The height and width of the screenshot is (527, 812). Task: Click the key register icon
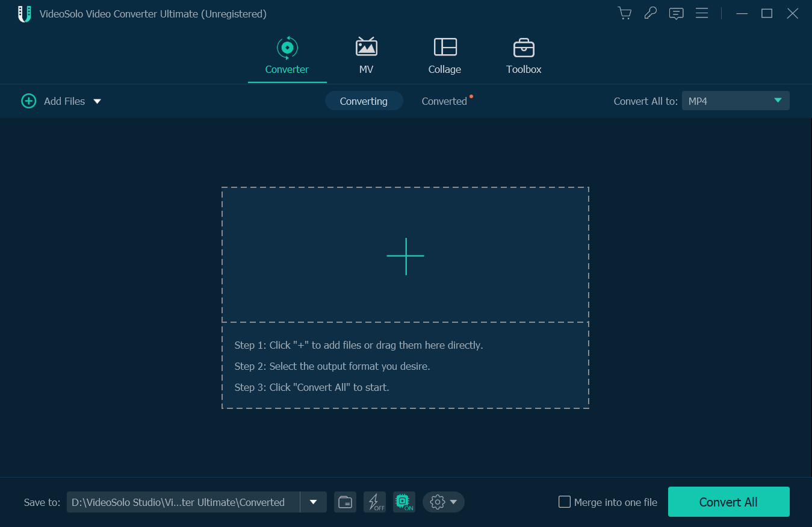pyautogui.click(x=650, y=13)
